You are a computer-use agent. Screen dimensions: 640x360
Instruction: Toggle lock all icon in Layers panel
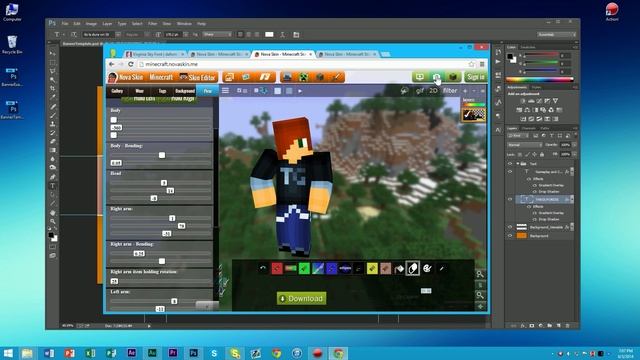(542, 155)
